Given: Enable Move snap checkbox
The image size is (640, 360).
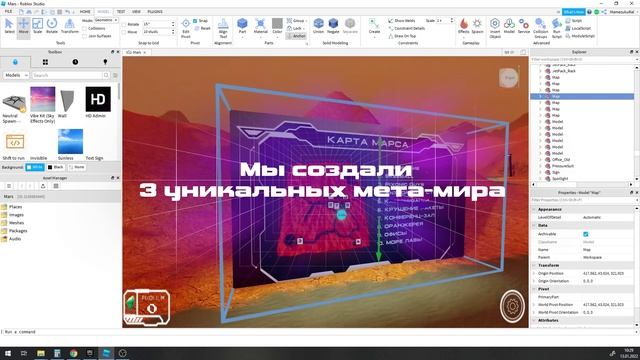Looking at the screenshot, I should click(124, 32).
